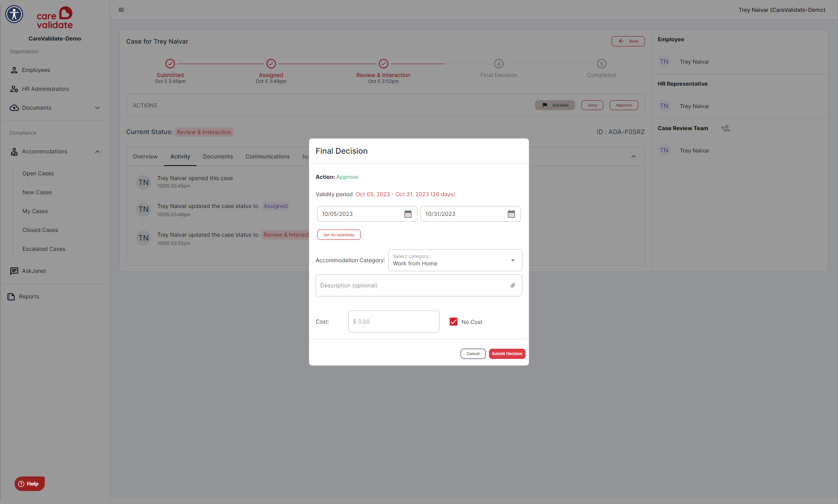Collapse the Accommodations sidebar menu
This screenshot has width=838, height=504.
tap(97, 151)
